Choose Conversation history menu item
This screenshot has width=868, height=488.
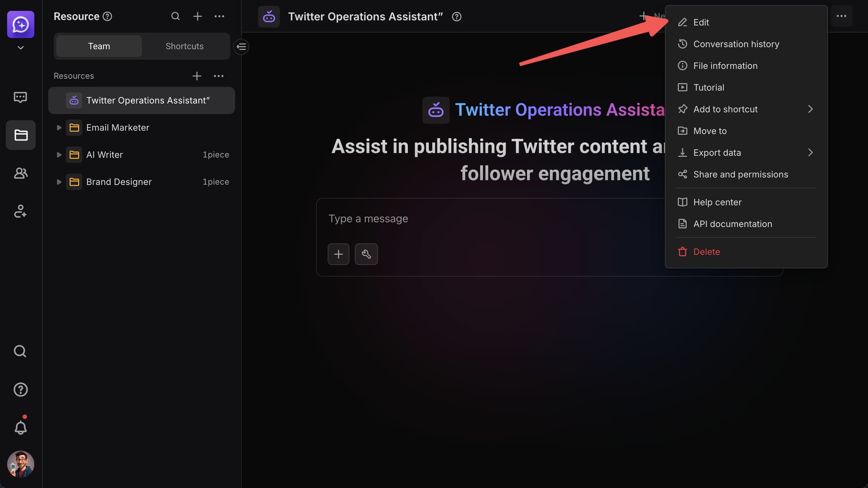[736, 44]
